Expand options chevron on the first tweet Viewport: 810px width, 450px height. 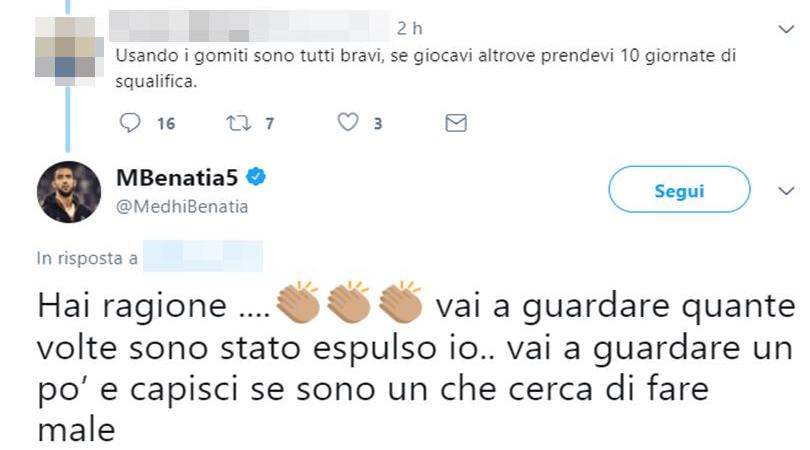tap(786, 29)
